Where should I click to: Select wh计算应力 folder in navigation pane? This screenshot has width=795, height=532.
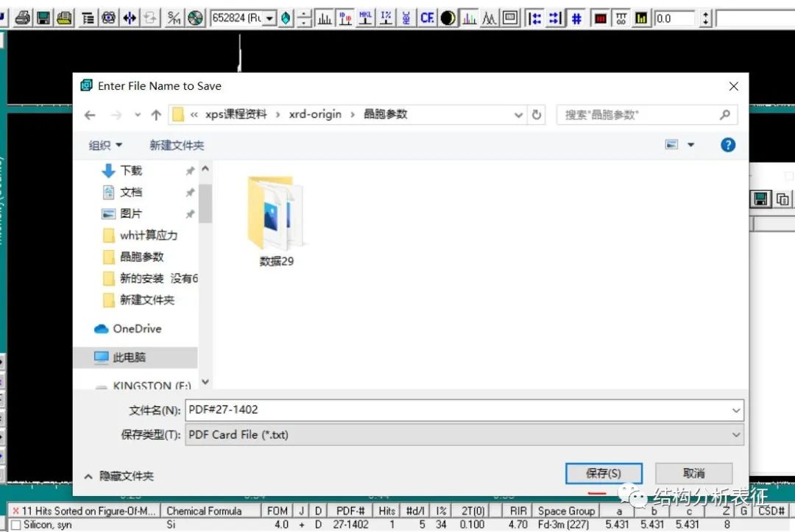149,235
